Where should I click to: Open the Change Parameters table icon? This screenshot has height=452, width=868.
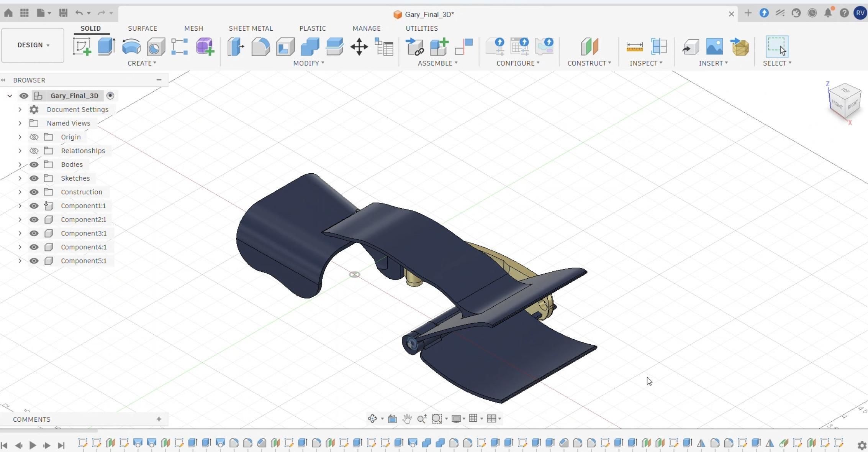coord(384,47)
